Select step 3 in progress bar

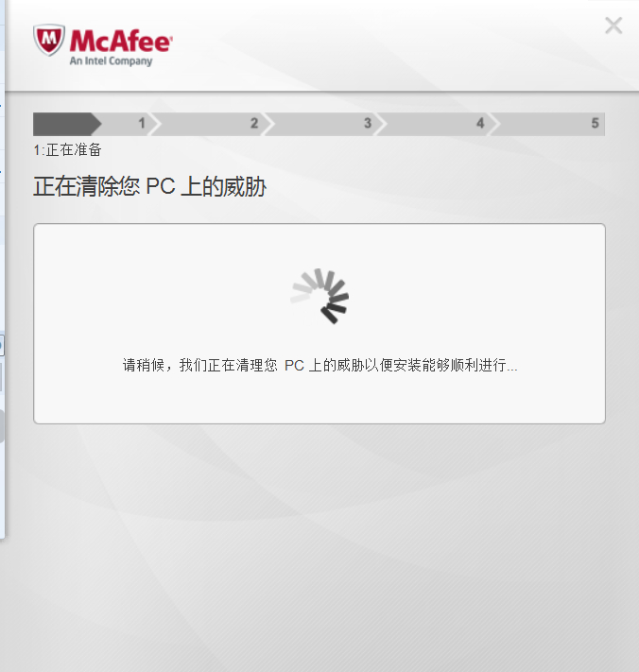(x=368, y=124)
